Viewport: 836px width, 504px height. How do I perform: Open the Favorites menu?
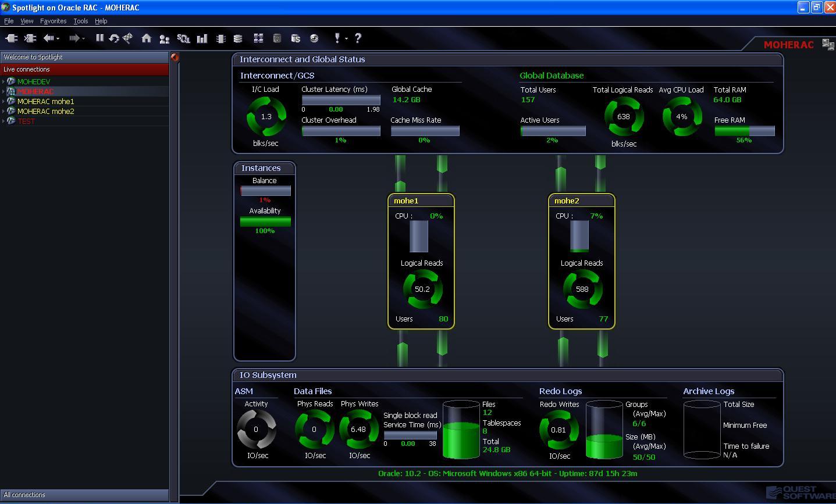click(53, 21)
